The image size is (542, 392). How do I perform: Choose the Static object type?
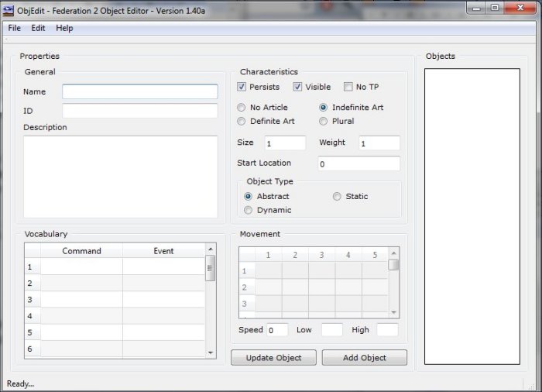click(x=337, y=196)
